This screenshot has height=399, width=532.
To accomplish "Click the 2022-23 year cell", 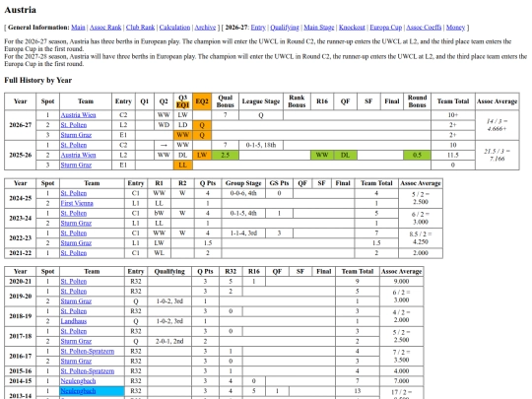I will [21, 238].
